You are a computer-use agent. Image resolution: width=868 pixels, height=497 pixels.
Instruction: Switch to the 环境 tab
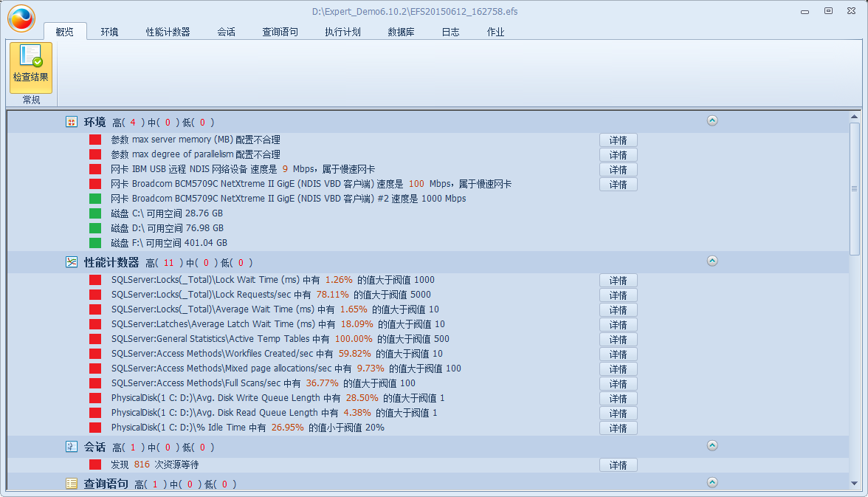109,32
